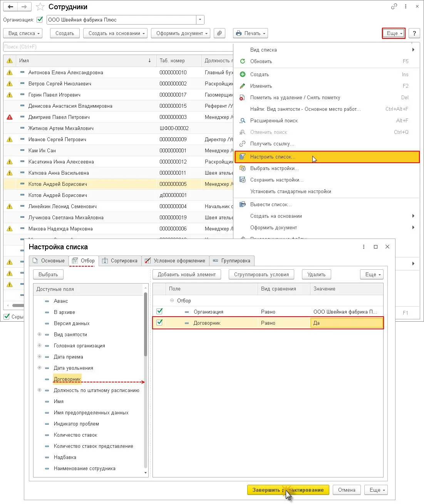The height and width of the screenshot is (504, 424).
Task: Click warning icon next to Иванов Сергей Петрович
Action: [10, 139]
